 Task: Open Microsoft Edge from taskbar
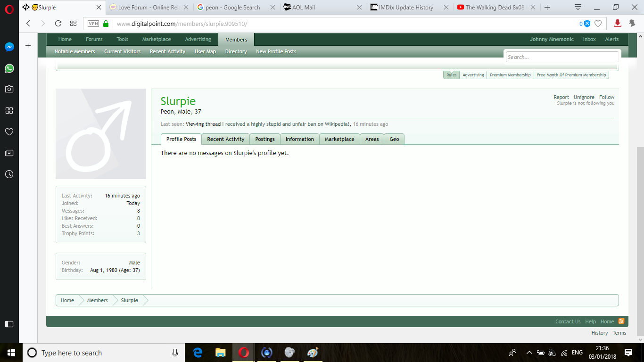pos(198,353)
